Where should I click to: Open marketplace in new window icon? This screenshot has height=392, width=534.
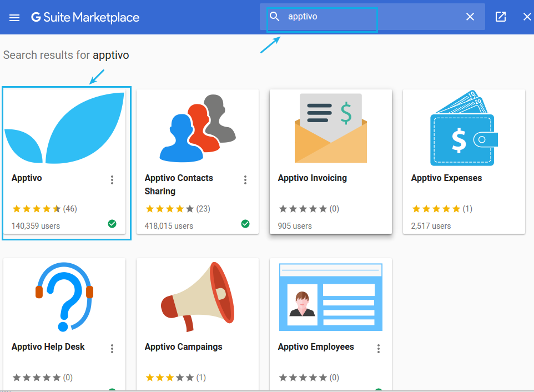pyautogui.click(x=500, y=17)
